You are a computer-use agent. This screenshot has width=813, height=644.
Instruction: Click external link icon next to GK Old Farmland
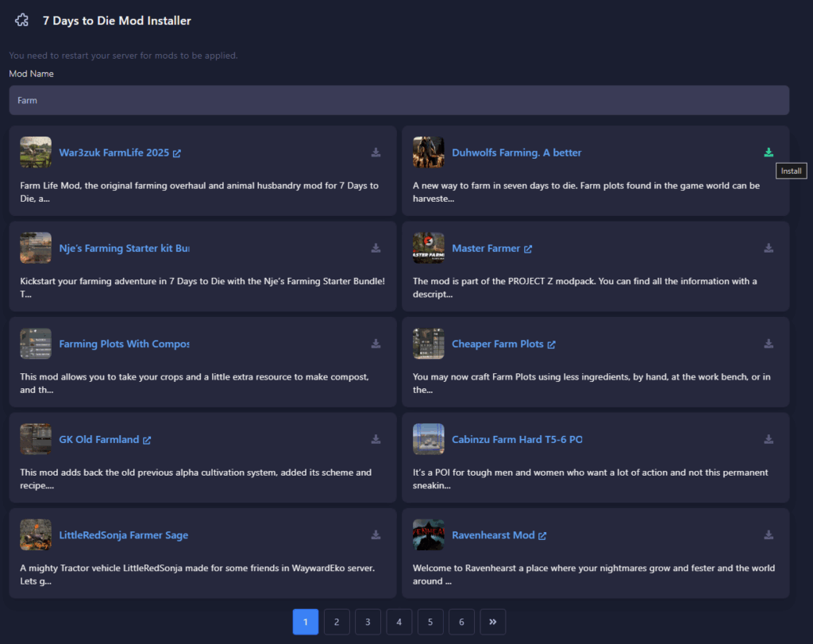[147, 440]
